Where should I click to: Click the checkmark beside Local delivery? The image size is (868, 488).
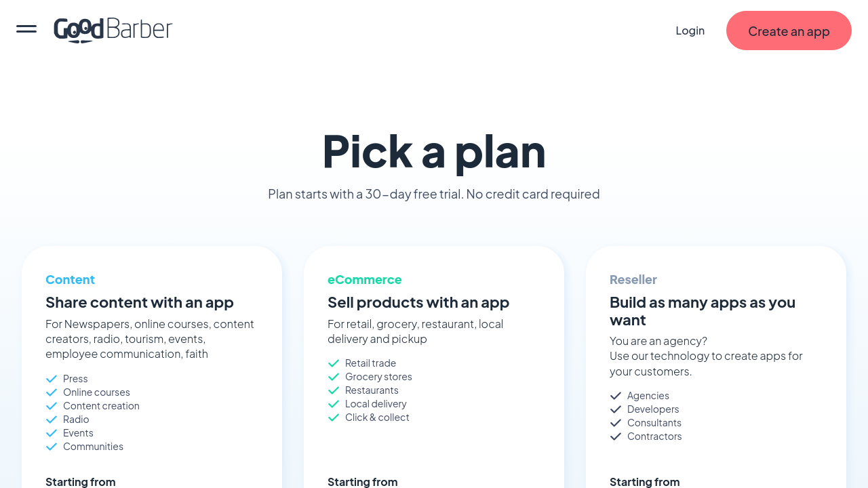tap(334, 404)
